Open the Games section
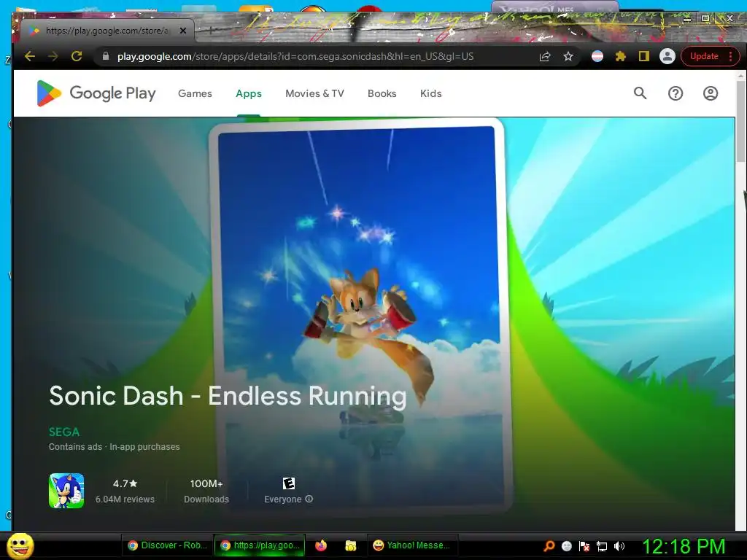Image resolution: width=747 pixels, height=560 pixels. (x=195, y=93)
